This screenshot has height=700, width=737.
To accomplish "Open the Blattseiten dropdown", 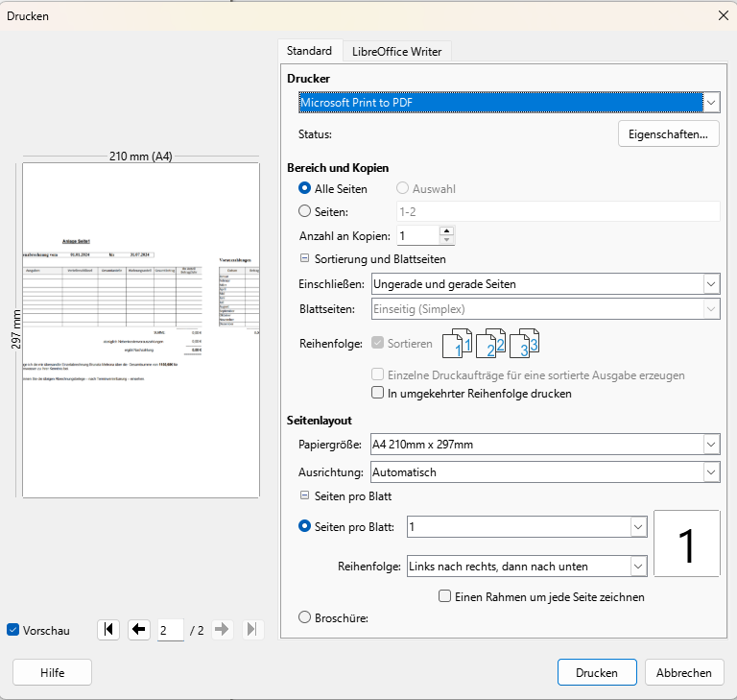I will tap(545, 309).
